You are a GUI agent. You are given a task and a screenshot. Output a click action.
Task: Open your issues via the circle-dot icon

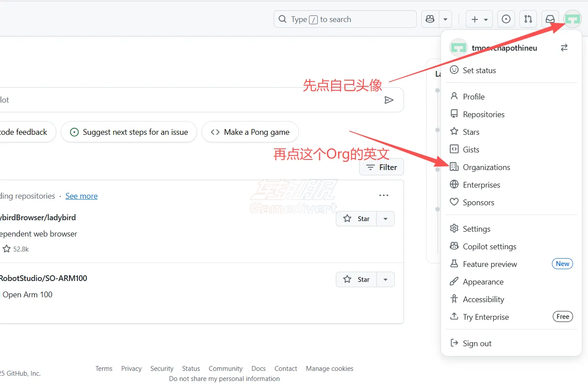[x=506, y=19]
